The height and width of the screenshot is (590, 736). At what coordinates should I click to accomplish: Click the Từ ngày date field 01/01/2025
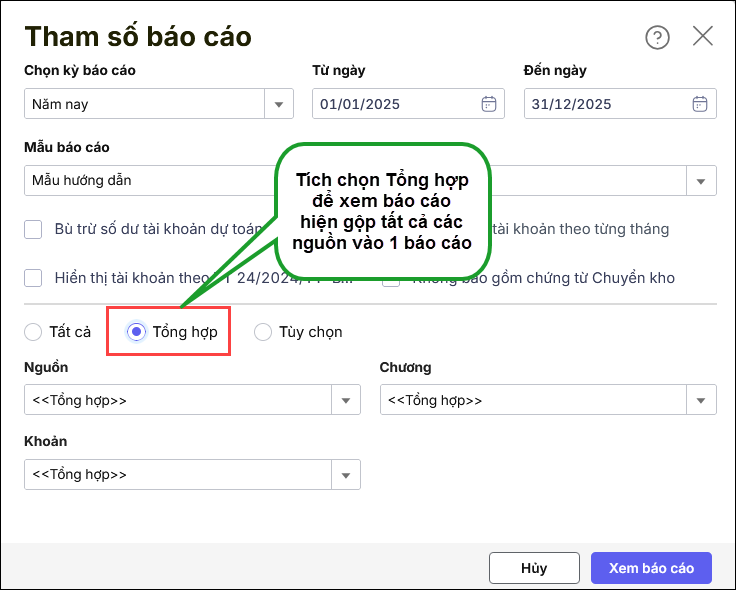coord(395,104)
